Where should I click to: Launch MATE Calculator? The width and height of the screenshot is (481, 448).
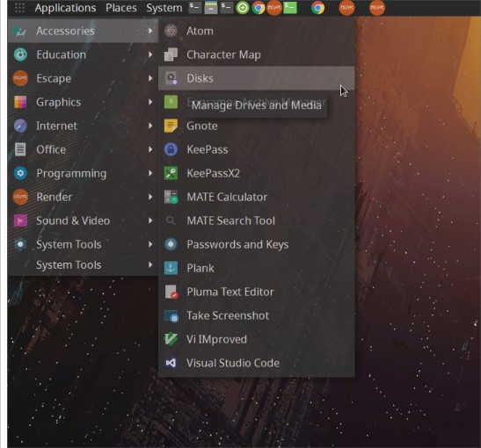257,197
